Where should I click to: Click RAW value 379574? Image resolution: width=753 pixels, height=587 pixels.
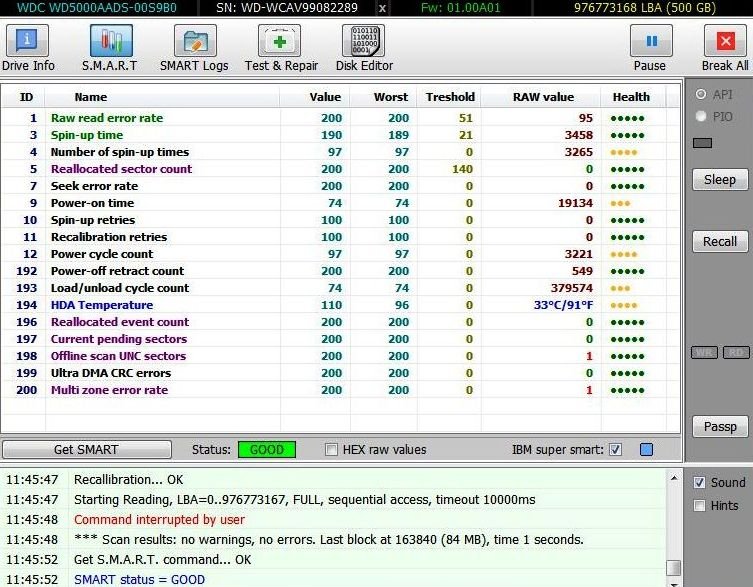click(x=571, y=288)
